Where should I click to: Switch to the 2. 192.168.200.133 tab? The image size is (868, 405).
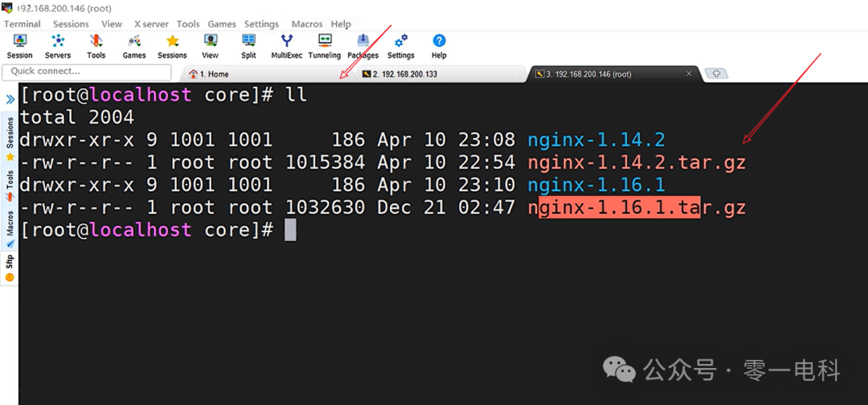tap(440, 74)
